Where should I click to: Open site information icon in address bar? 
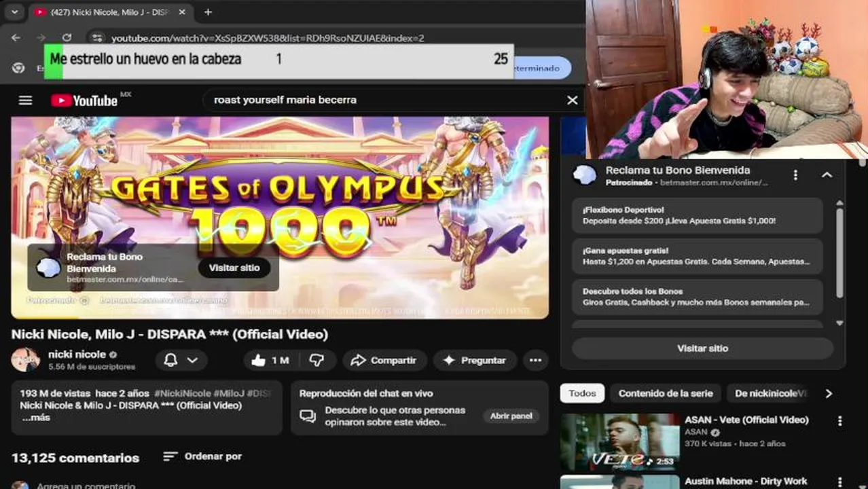coord(97,38)
